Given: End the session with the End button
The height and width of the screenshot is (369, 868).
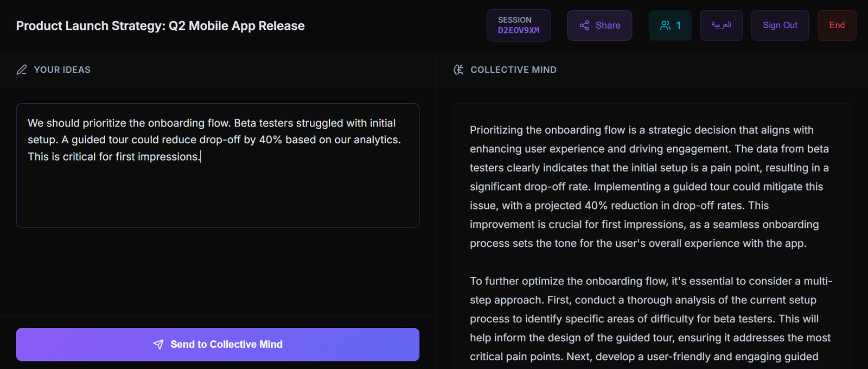Looking at the screenshot, I should pos(837,26).
